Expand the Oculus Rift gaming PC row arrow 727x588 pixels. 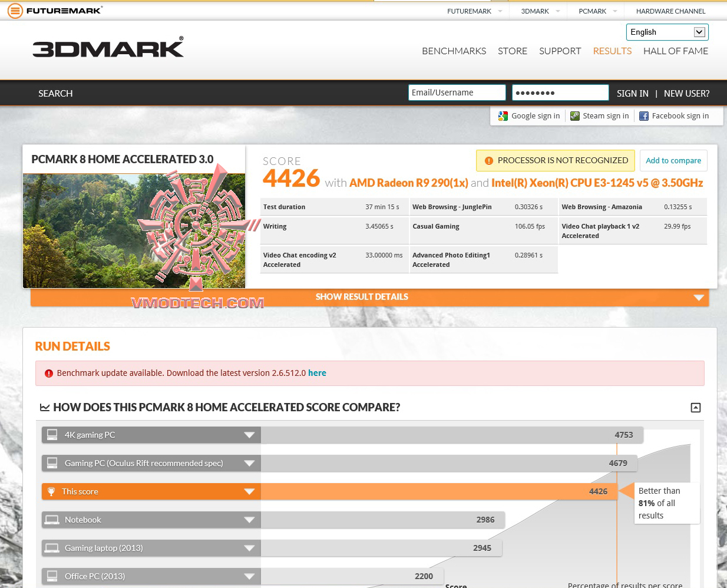(x=249, y=463)
